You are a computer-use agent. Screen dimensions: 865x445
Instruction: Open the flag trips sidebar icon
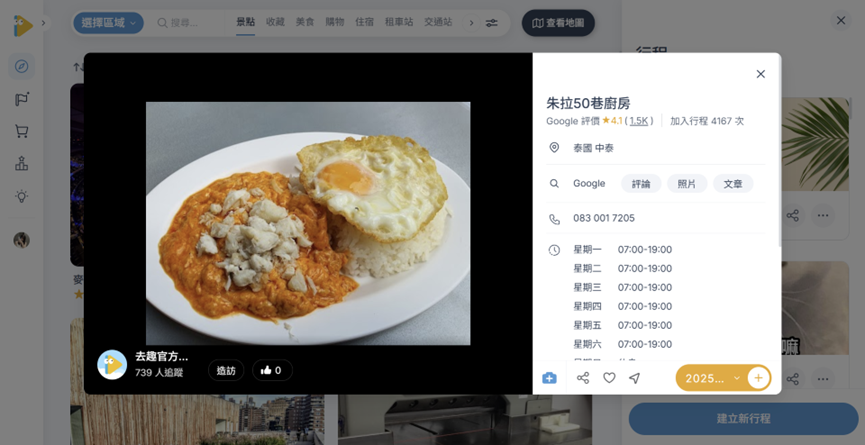point(22,99)
